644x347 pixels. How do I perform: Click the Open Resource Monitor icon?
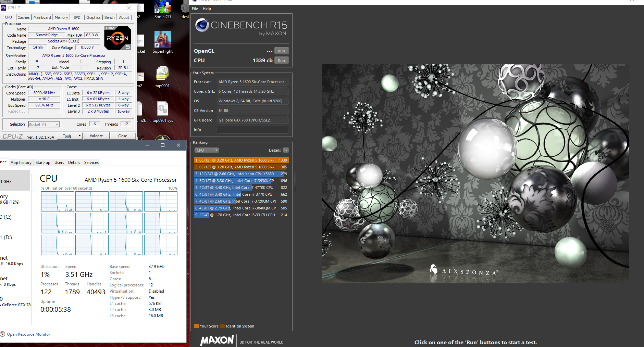click(3, 334)
